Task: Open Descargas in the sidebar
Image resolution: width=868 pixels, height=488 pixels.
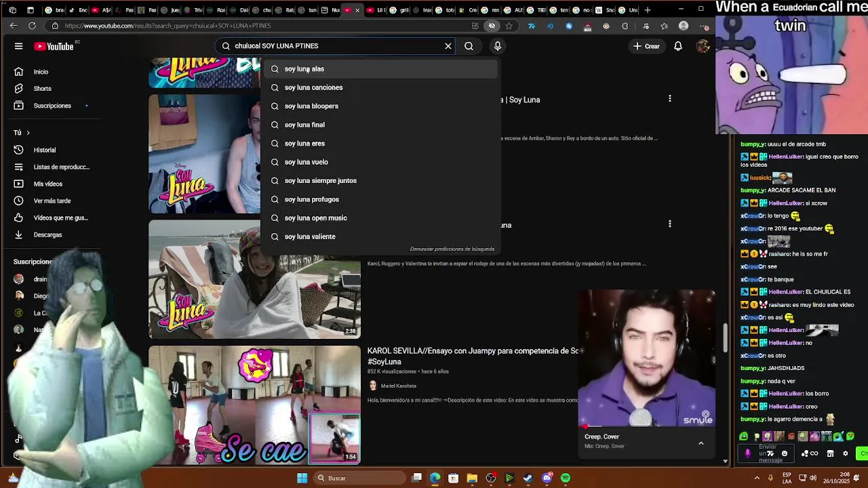Action: tap(54, 235)
